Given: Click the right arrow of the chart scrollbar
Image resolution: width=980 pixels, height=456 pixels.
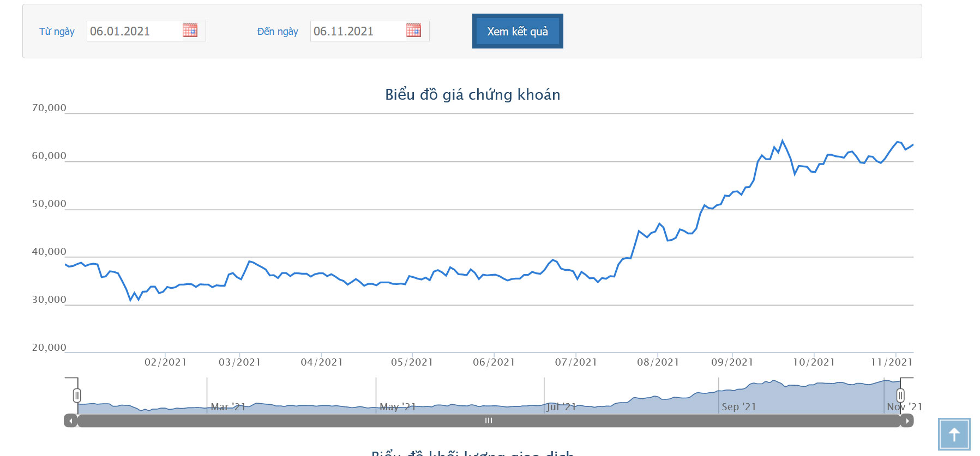Looking at the screenshot, I should [907, 421].
